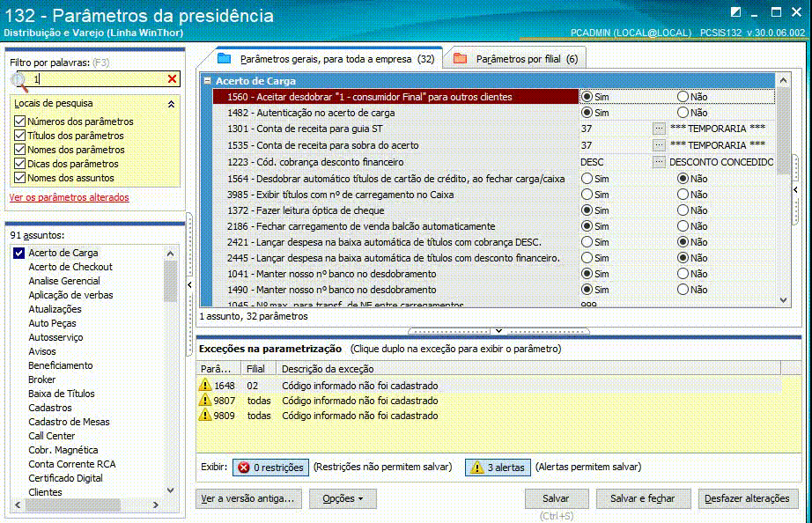Collapse the Locais de pesquisa section
Viewport: 812px width, 523px height.
pos(171,104)
